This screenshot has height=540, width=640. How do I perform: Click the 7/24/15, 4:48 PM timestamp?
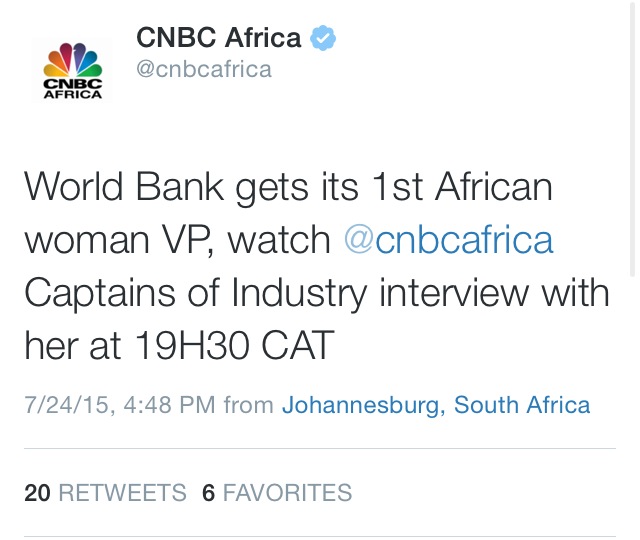pyautogui.click(x=120, y=405)
